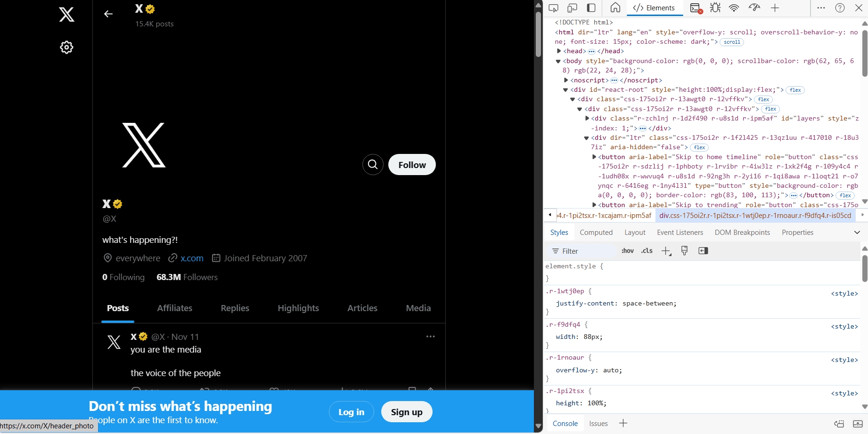Screen dimensions: 868x434
Task: Open the Properties tab
Action: tap(797, 233)
